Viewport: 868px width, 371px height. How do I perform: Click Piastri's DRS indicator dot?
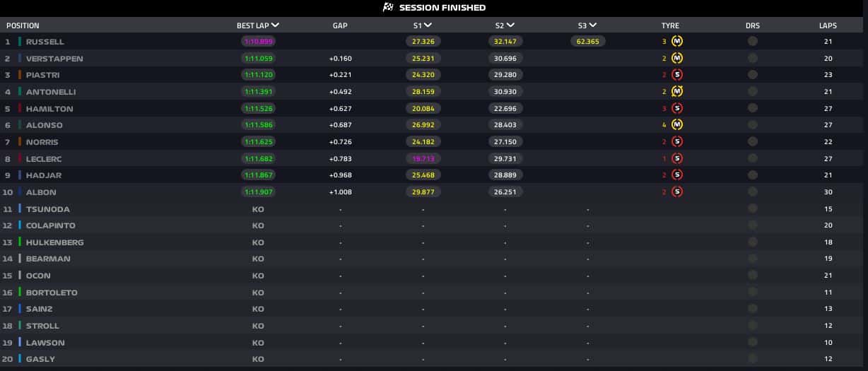tap(753, 75)
